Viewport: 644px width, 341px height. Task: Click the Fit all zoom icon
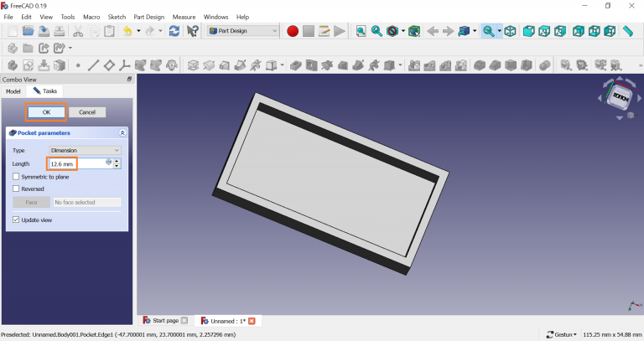tap(361, 31)
